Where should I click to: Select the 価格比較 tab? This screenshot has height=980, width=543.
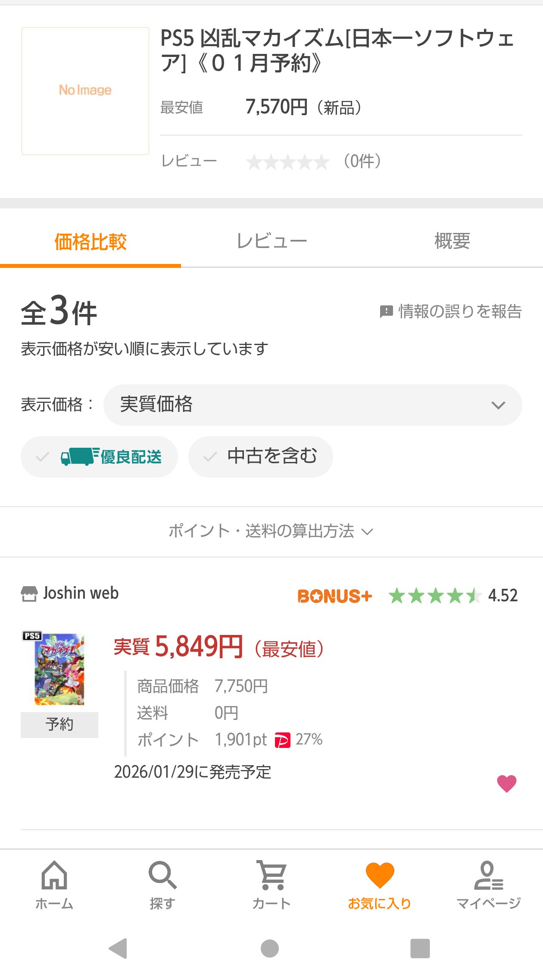coord(90,241)
